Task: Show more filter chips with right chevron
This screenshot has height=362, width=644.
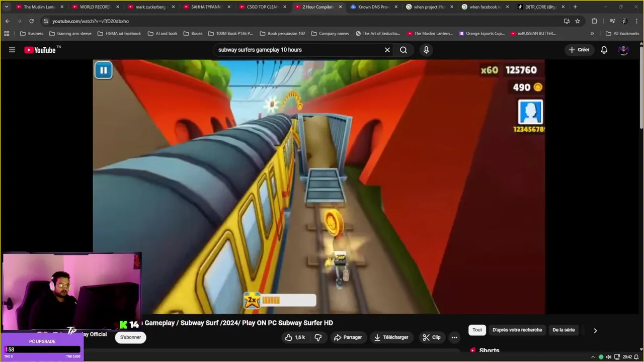Action: [x=595, y=330]
